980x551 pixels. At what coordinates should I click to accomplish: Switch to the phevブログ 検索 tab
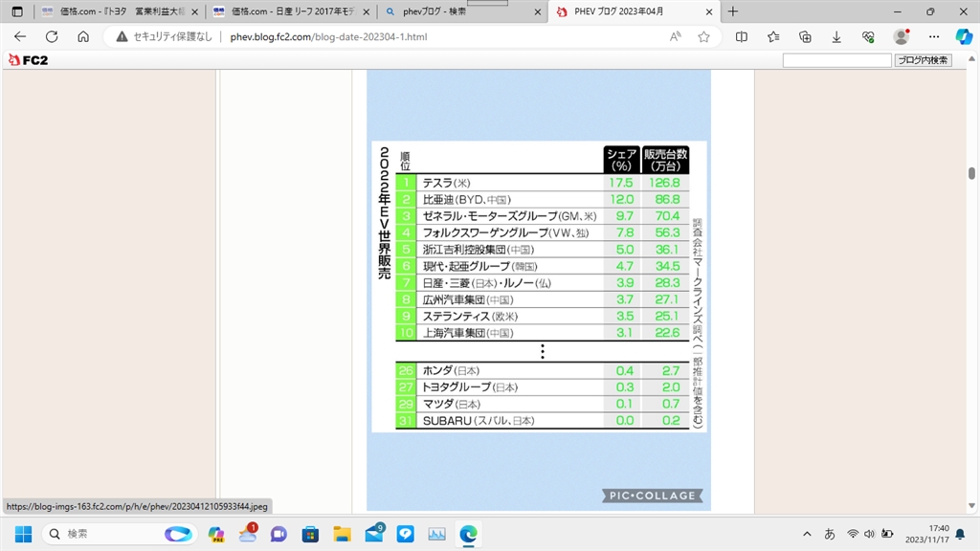point(462,11)
